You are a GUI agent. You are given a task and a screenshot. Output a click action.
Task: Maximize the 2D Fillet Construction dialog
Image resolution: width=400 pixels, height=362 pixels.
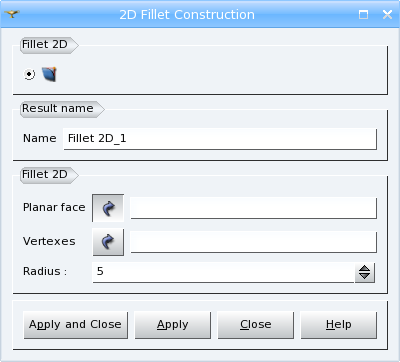point(363,14)
